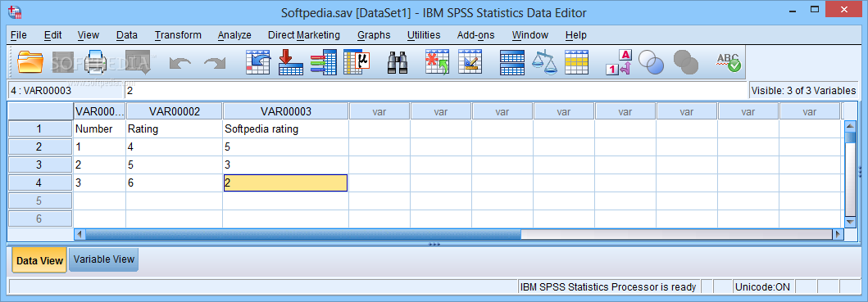Undo the last action

(180, 62)
